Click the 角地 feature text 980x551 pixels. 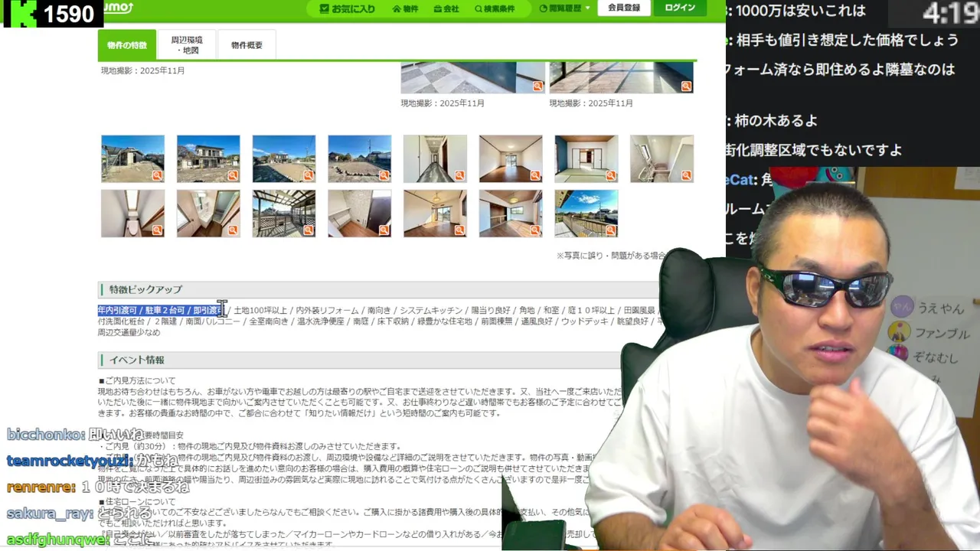527,311
